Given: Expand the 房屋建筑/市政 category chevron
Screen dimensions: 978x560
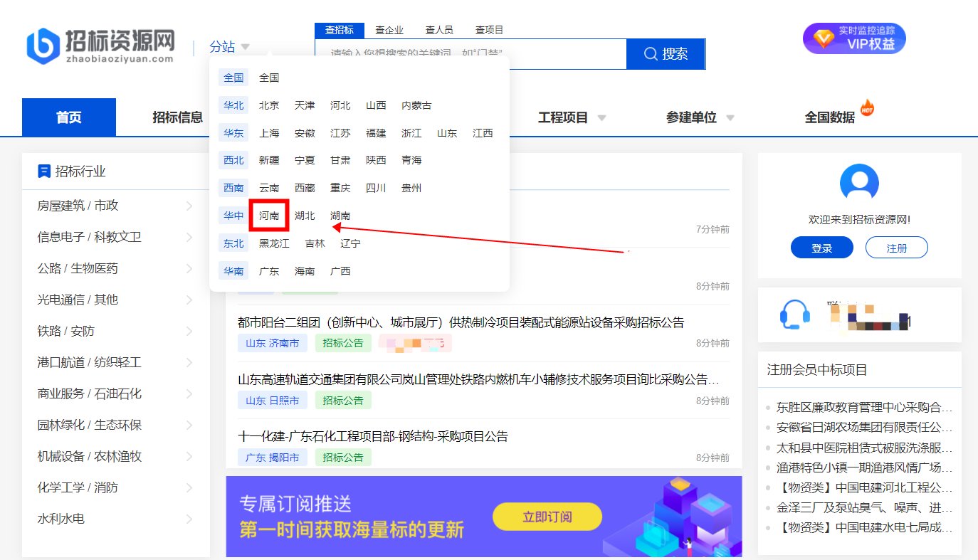Looking at the screenshot, I should (190, 206).
